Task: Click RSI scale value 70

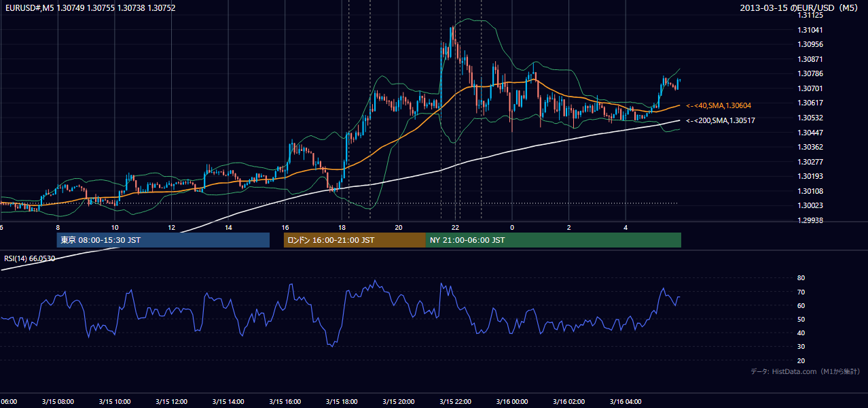Action: point(801,292)
